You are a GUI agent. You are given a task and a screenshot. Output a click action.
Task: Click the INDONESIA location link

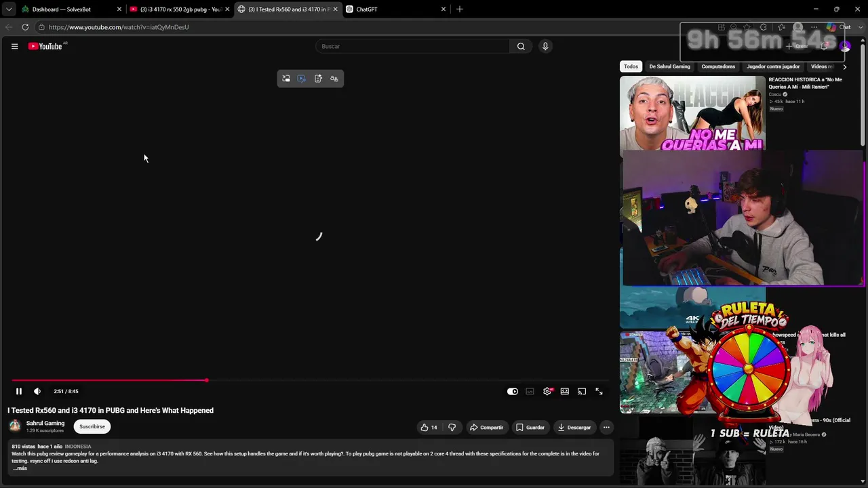point(78,447)
